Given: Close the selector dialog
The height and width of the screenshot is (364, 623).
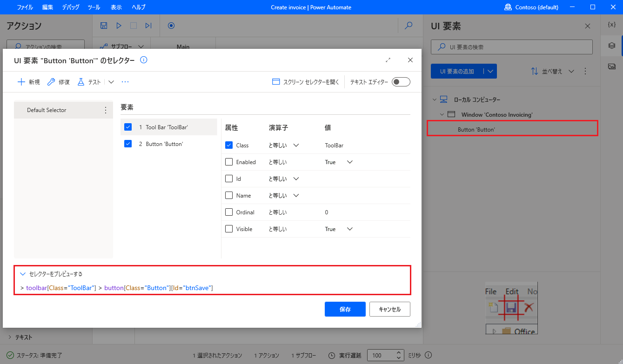Looking at the screenshot, I should click(410, 60).
